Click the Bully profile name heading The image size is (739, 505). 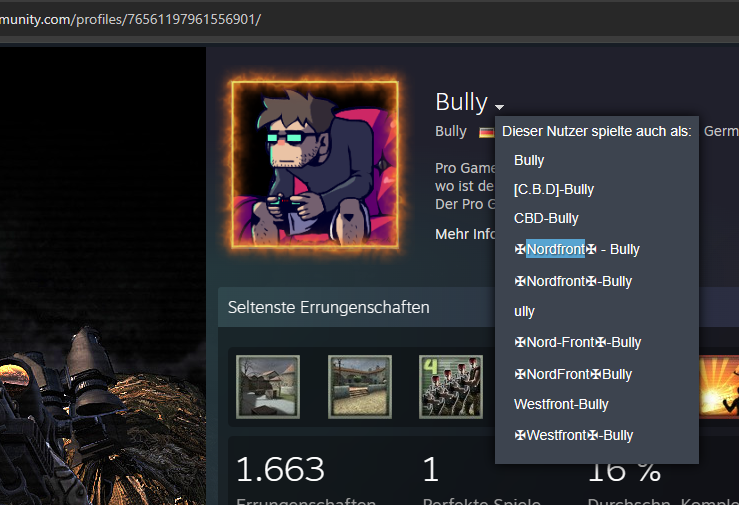coord(461,102)
